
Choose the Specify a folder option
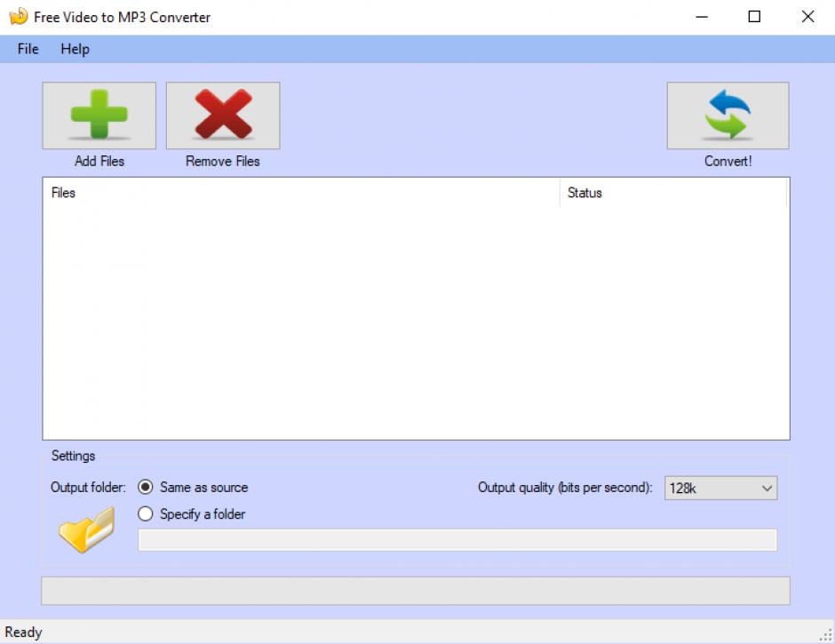point(146,514)
